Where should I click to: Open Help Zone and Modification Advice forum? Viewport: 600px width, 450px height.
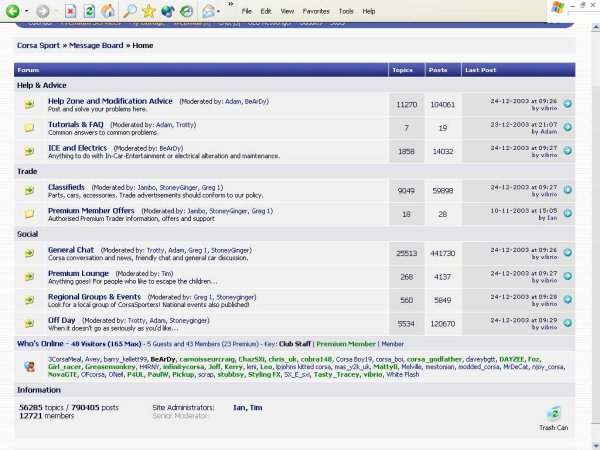pos(110,101)
